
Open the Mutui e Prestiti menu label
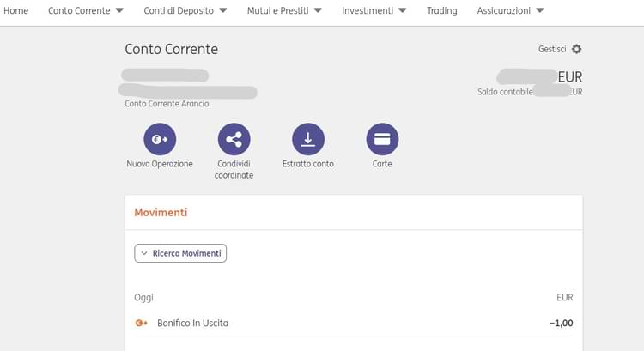coord(278,10)
